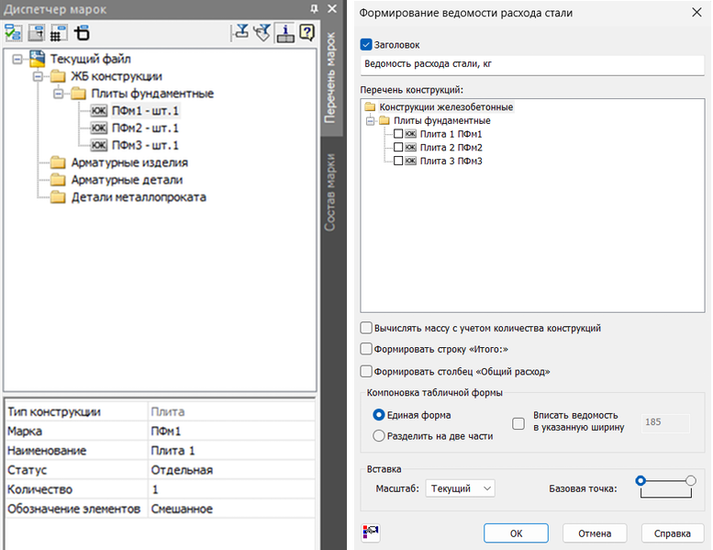Select right base point on Базовая точка control

click(x=690, y=481)
